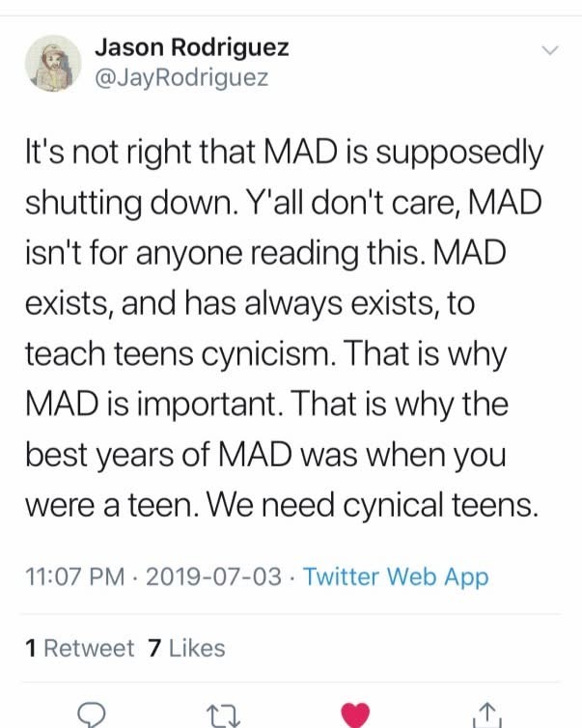This screenshot has width=582, height=728.
Task: Open the @JayRodriguez handle link
Action: click(x=182, y=77)
